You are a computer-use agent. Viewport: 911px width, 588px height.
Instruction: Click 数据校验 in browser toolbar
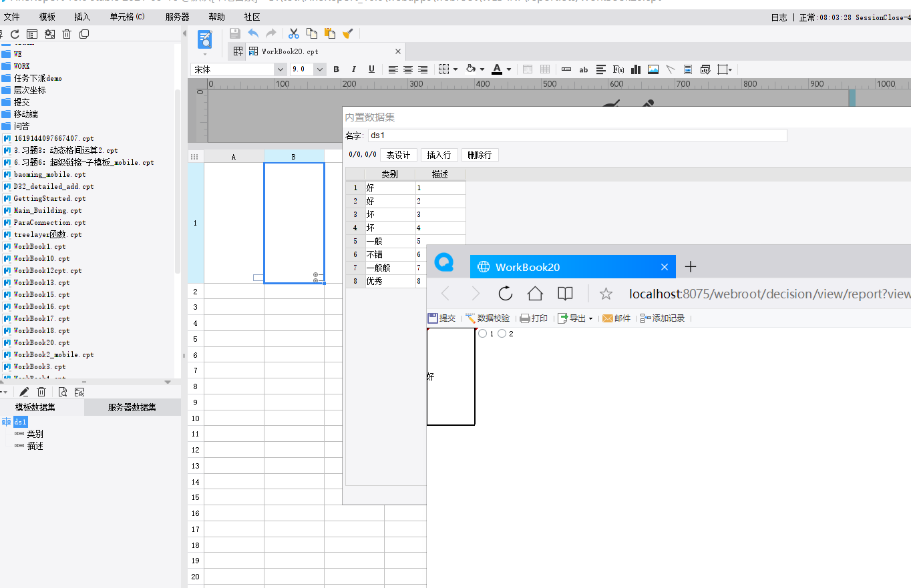pos(488,318)
